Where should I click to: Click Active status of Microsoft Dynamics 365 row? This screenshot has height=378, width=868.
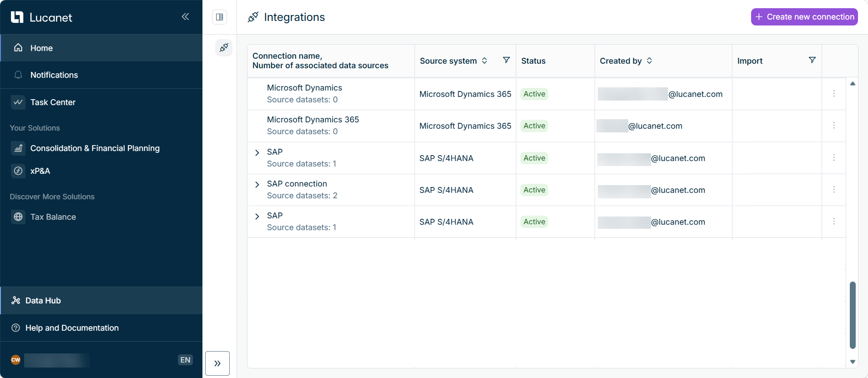coord(534,126)
